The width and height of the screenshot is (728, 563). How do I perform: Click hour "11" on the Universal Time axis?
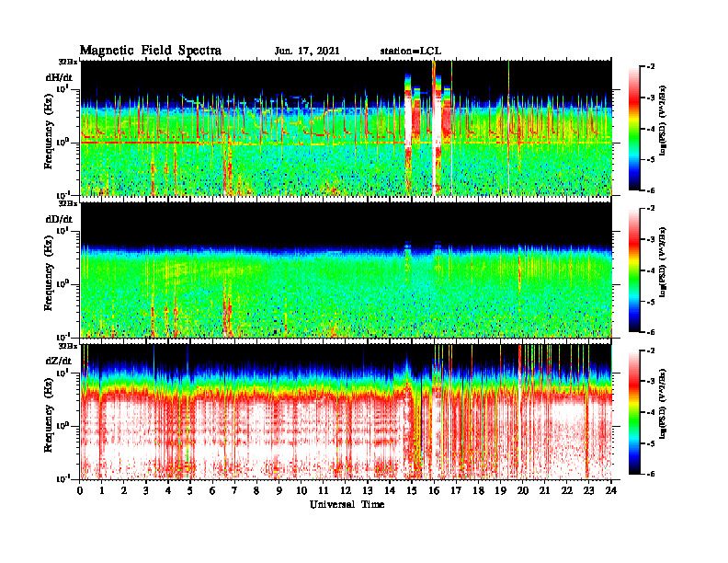tap(324, 491)
